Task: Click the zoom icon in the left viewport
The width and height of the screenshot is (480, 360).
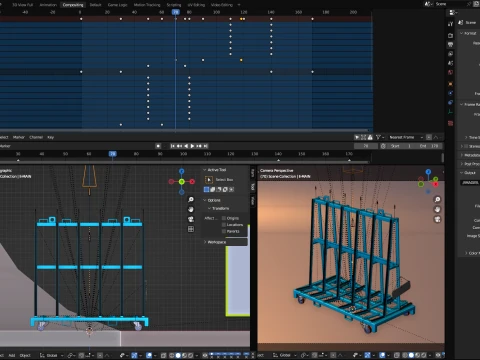Action: (191, 199)
